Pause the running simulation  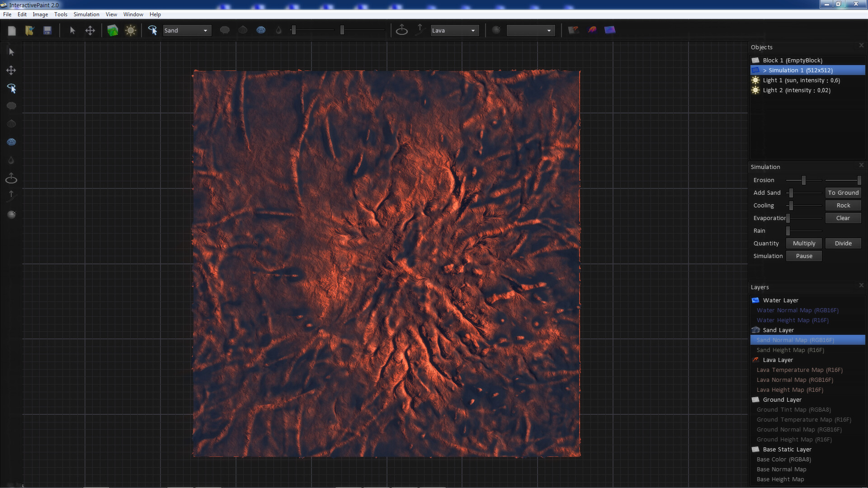[x=803, y=256]
